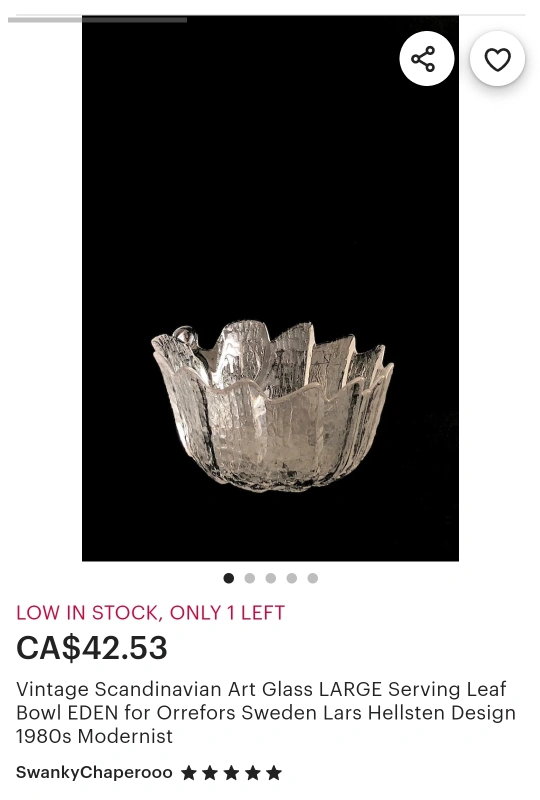Switch to the third carousel dot
The image size is (540, 800).
[x=271, y=578]
